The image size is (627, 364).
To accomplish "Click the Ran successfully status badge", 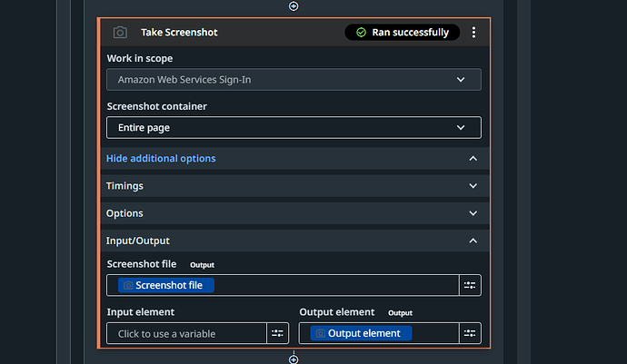I will coord(403,33).
